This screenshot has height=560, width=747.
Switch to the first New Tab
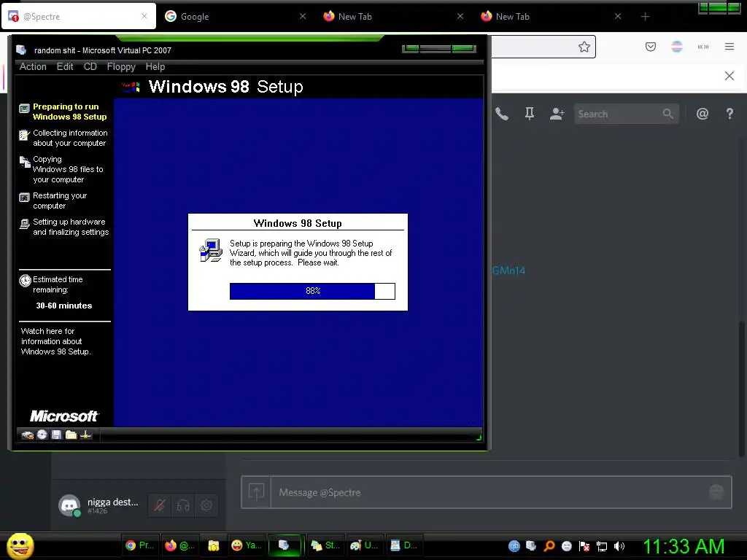pos(393,17)
